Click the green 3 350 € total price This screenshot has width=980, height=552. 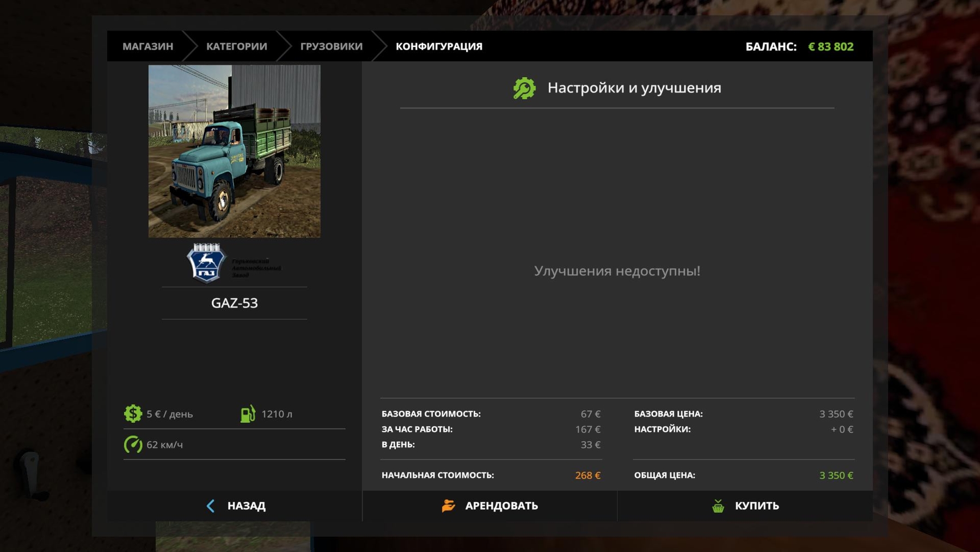coord(836,475)
